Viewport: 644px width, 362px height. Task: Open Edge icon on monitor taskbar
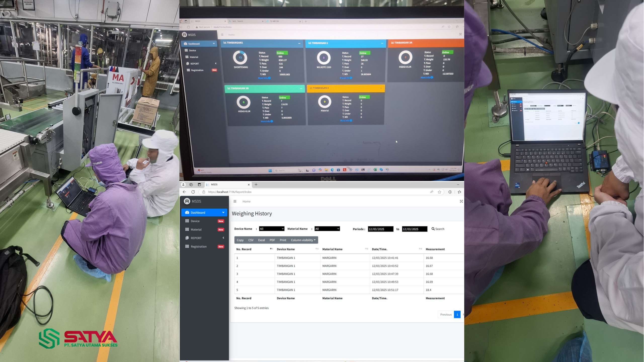pos(332,170)
